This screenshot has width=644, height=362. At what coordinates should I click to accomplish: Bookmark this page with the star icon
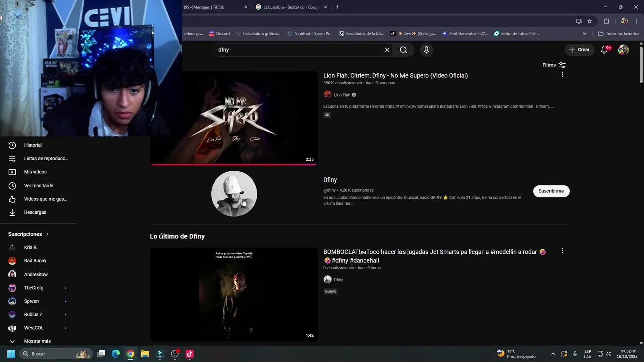tap(590, 21)
